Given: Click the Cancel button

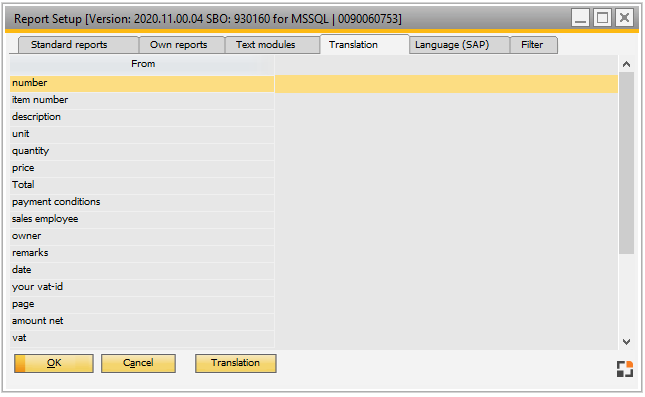Looking at the screenshot, I should [138, 363].
